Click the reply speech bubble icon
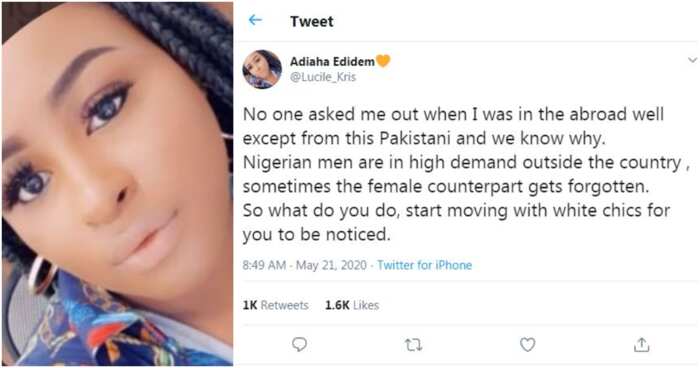 point(299,344)
